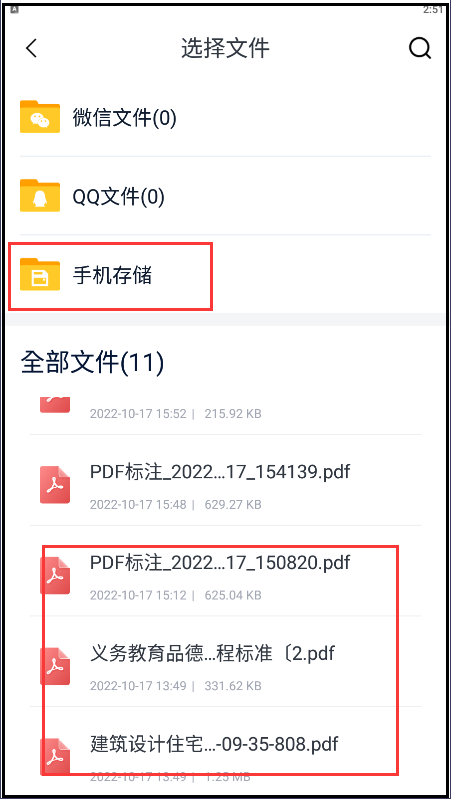
Task: Open the QQ files folder icon
Action: click(40, 195)
